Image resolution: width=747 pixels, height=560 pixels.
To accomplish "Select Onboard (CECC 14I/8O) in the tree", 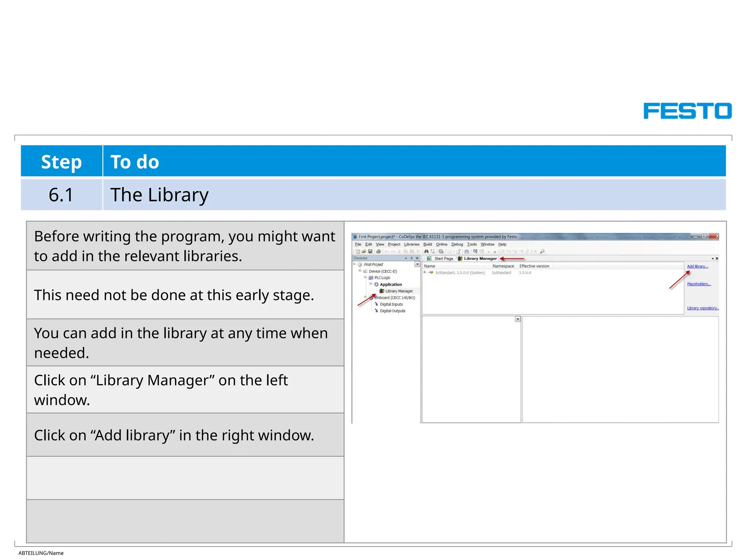I will pos(395,297).
